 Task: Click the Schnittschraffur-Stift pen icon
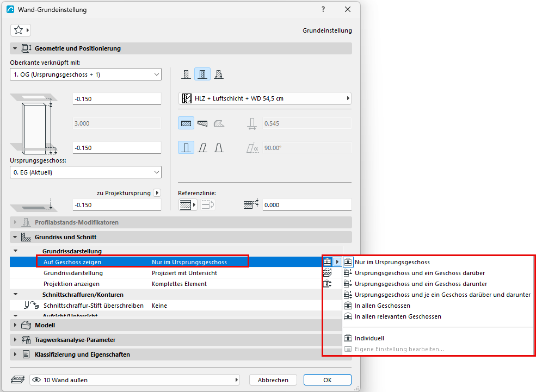click(32, 305)
